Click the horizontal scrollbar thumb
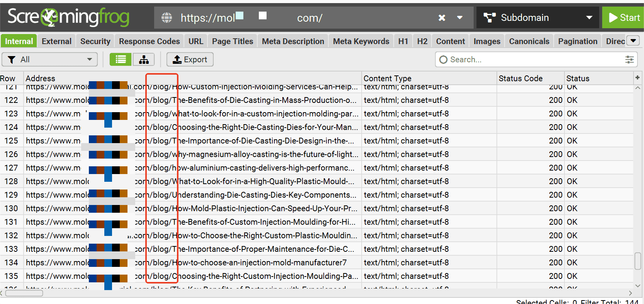 [x=24, y=293]
